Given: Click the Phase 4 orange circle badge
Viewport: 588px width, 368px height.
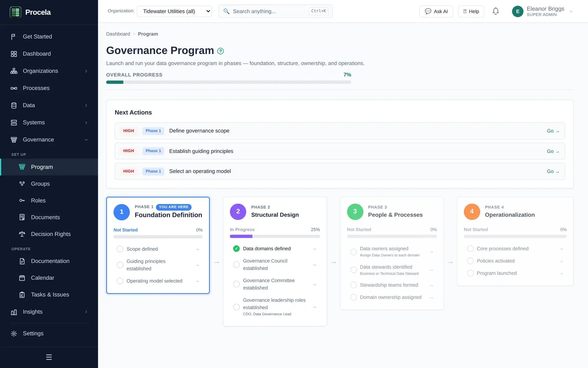Looking at the screenshot, I should [x=472, y=212].
